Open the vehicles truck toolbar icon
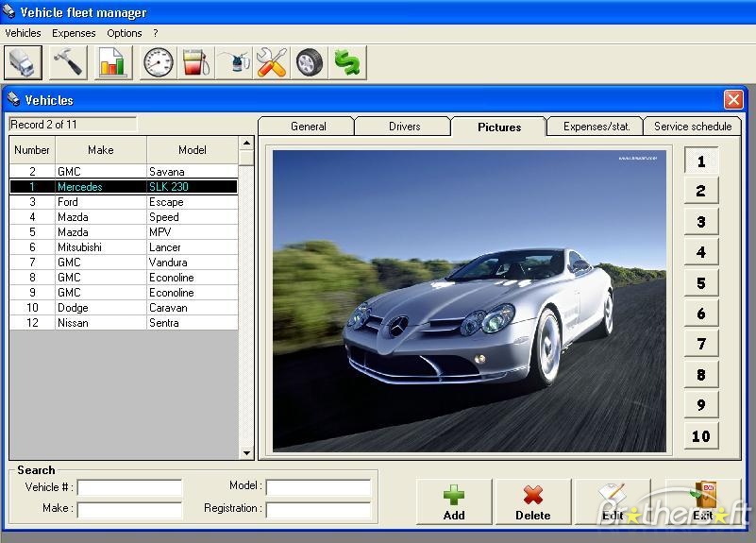This screenshot has width=756, height=543. click(x=23, y=62)
